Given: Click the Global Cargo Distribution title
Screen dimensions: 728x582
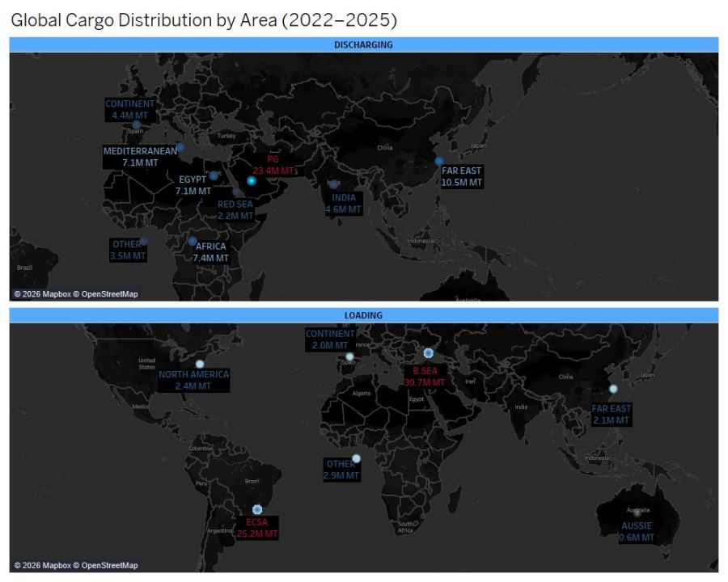Looking at the screenshot, I should 204,19.
